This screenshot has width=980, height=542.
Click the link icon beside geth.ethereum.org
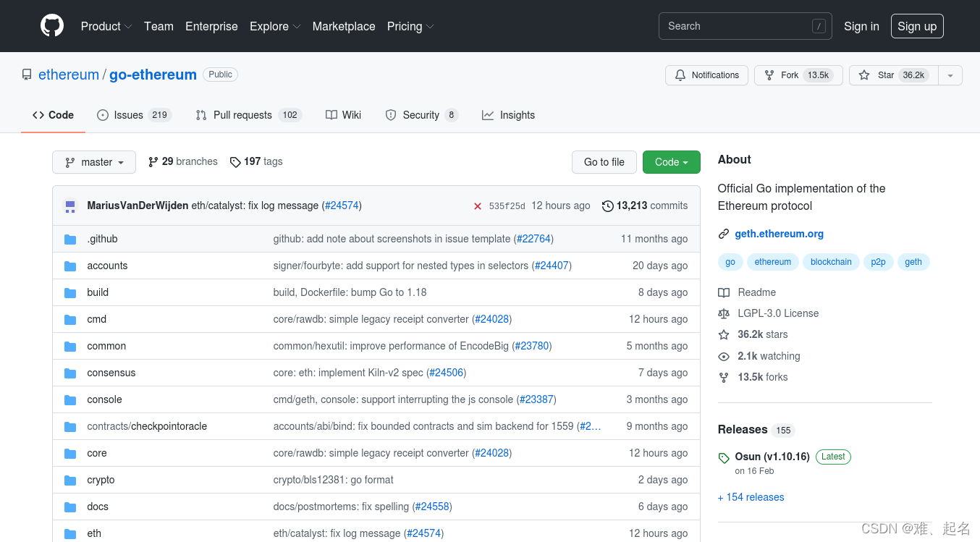(x=724, y=234)
